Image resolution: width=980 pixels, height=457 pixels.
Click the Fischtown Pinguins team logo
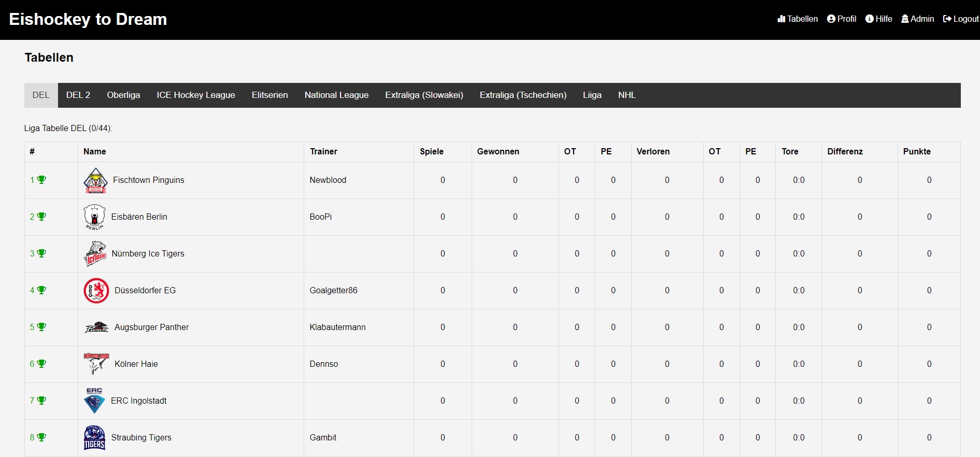coord(95,180)
